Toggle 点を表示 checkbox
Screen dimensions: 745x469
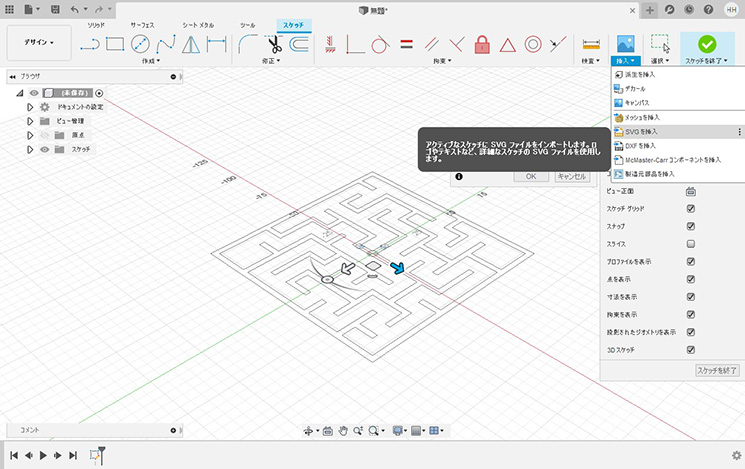tap(691, 279)
